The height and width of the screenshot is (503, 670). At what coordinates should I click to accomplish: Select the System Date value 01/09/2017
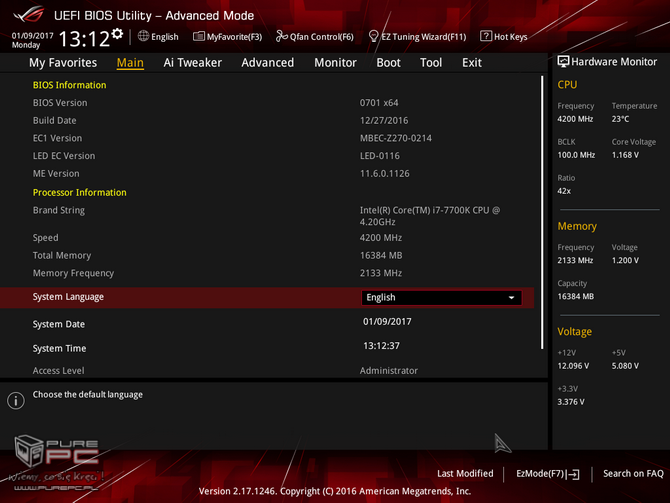[387, 321]
